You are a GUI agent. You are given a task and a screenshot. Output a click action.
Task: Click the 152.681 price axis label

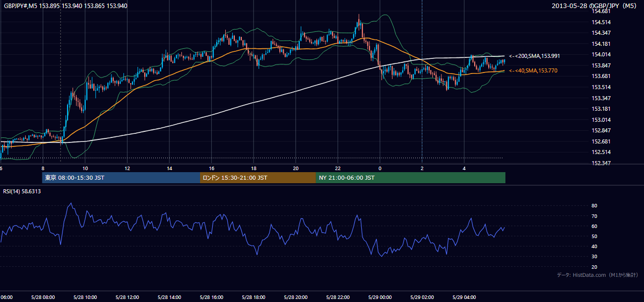[x=601, y=141]
